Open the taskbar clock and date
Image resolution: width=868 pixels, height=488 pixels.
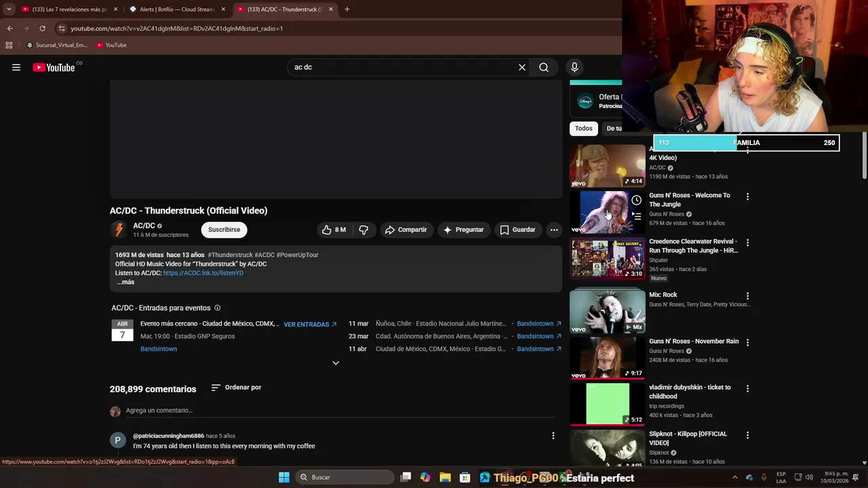[834, 477]
